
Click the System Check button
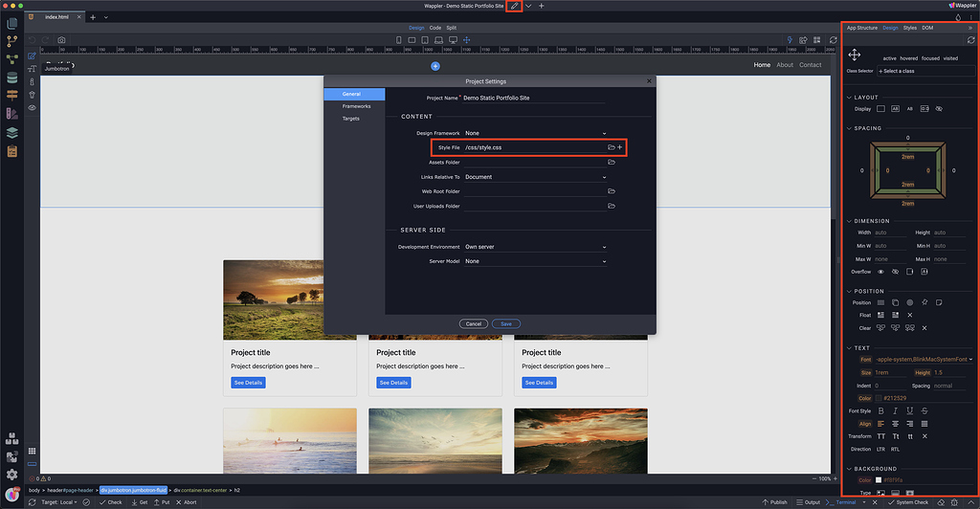908,502
